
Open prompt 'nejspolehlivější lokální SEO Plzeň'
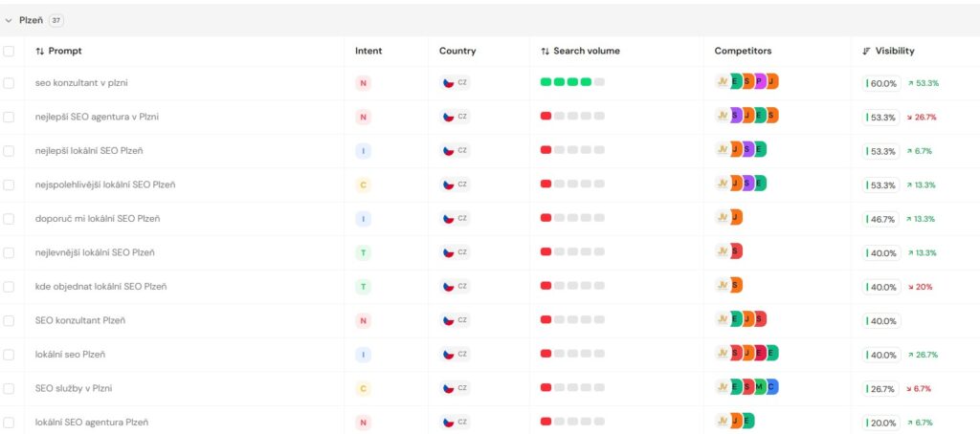tap(105, 184)
